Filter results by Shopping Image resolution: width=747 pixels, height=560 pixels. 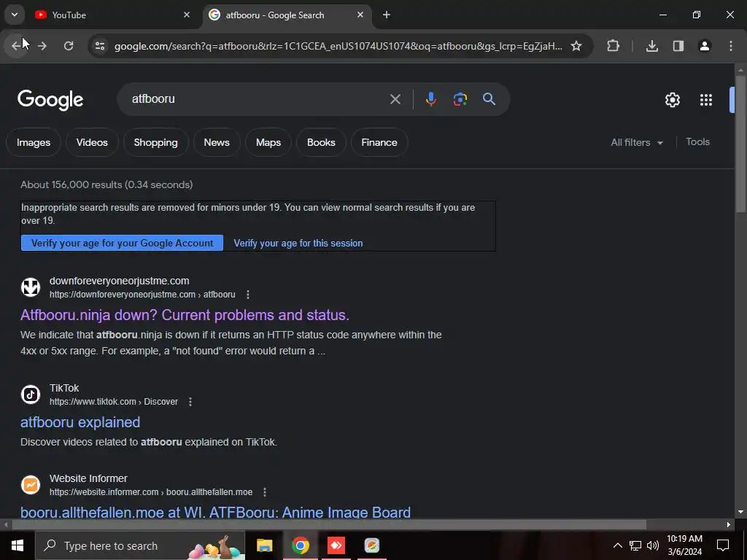(x=156, y=142)
